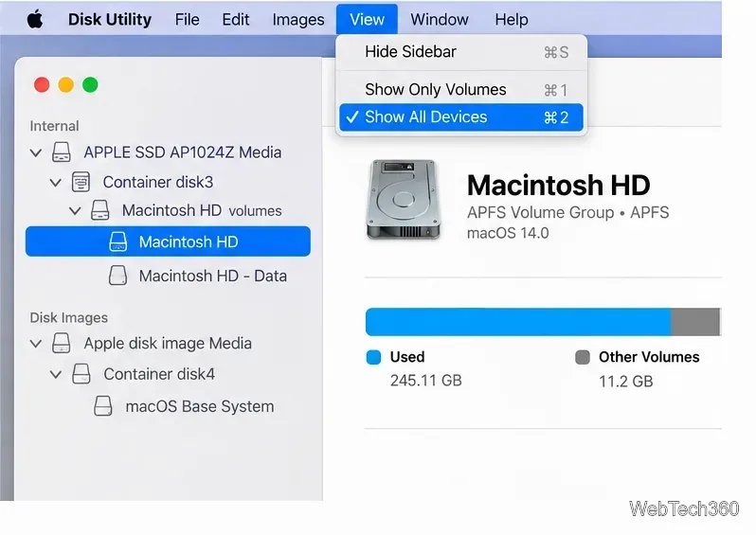Collapse Macintosh HD volumes group chevron
The image size is (756, 535).
click(x=75, y=211)
